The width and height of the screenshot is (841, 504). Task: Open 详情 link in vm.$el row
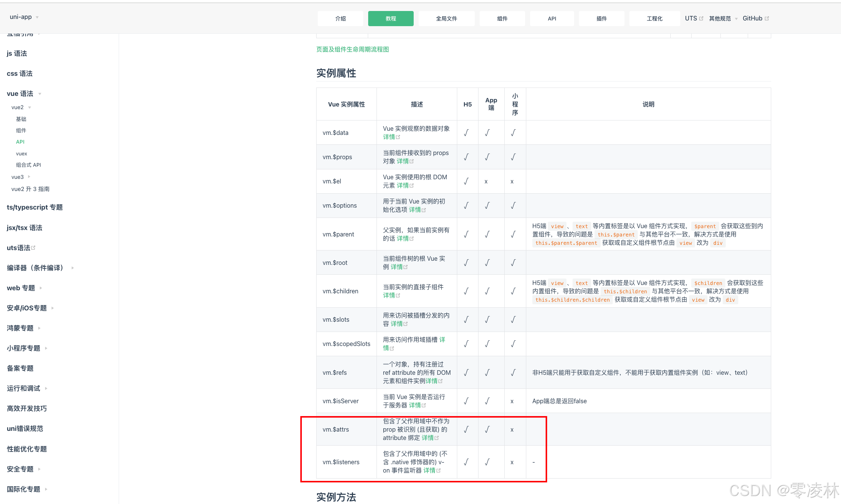[403, 185]
